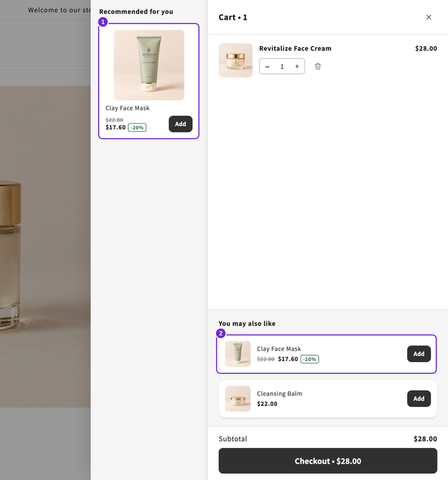Add the Clay Face Mask under You may also like
Image resolution: width=448 pixels, height=480 pixels.
coord(419,354)
